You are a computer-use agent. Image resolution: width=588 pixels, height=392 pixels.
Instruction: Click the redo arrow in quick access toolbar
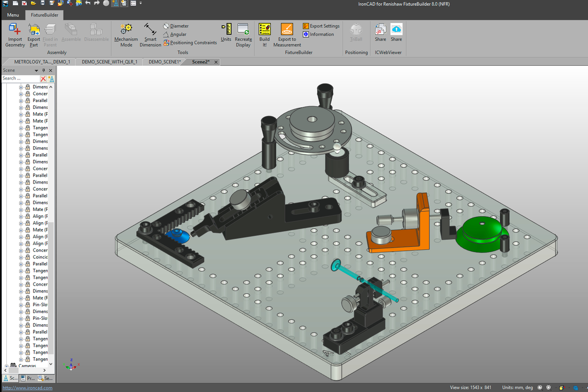coord(97,3)
